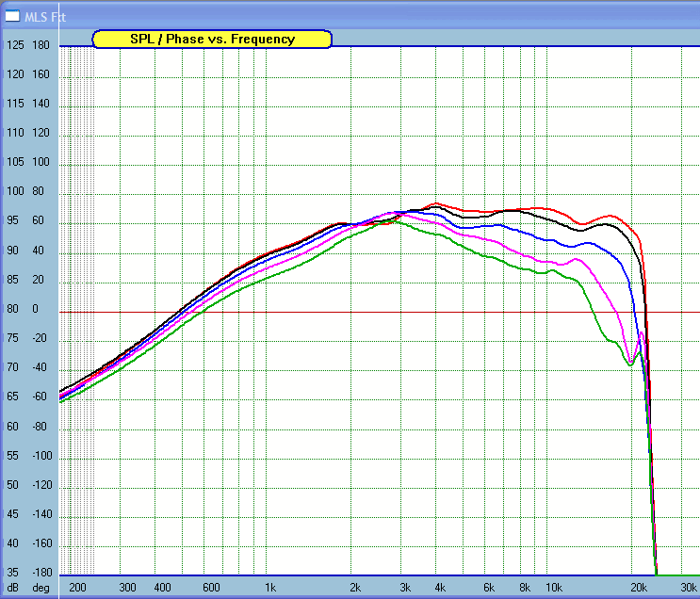This screenshot has height=599, width=700.
Task: Click the -100 deg phase scale label
Action: [x=42, y=456]
